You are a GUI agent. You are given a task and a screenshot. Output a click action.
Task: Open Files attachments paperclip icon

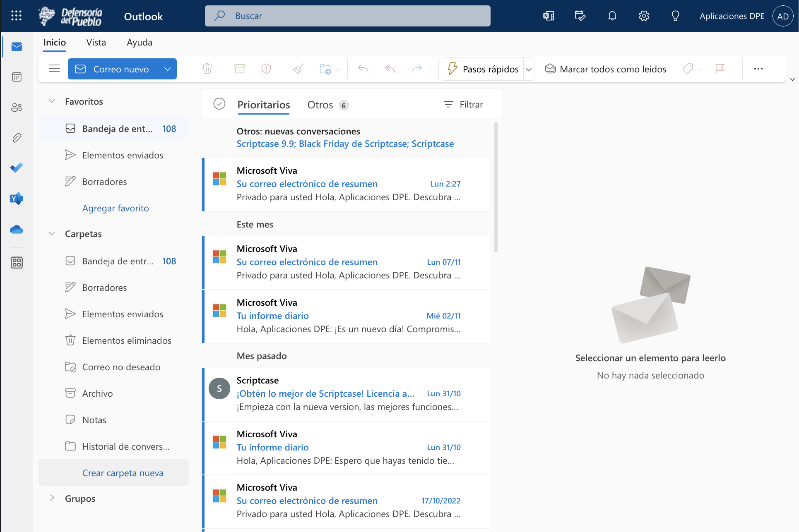[17, 138]
